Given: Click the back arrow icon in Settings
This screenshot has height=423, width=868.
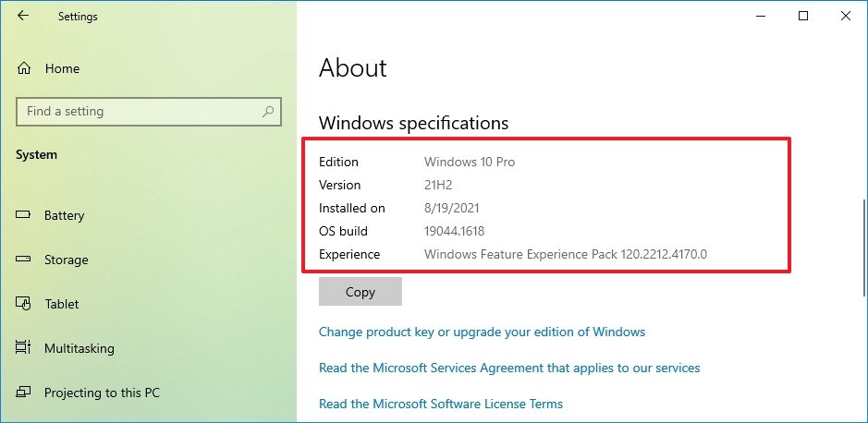Looking at the screenshot, I should click(23, 16).
